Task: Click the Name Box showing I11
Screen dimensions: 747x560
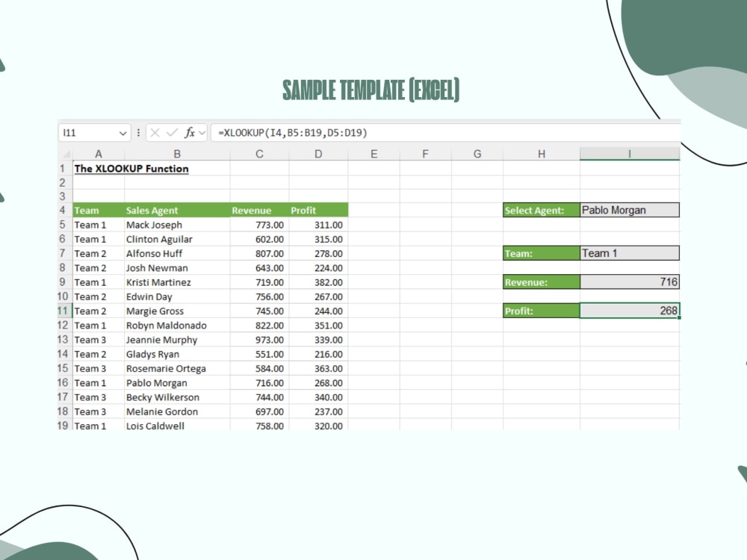Action: pos(94,133)
